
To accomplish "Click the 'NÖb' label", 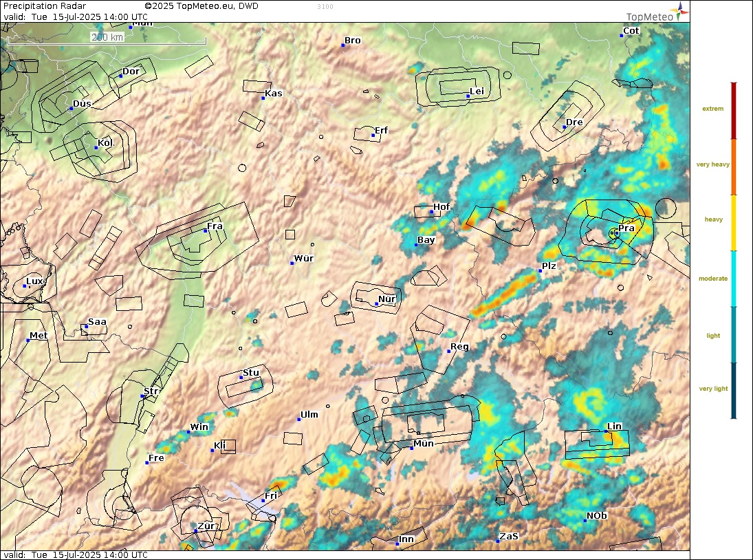I will tap(596, 515).
